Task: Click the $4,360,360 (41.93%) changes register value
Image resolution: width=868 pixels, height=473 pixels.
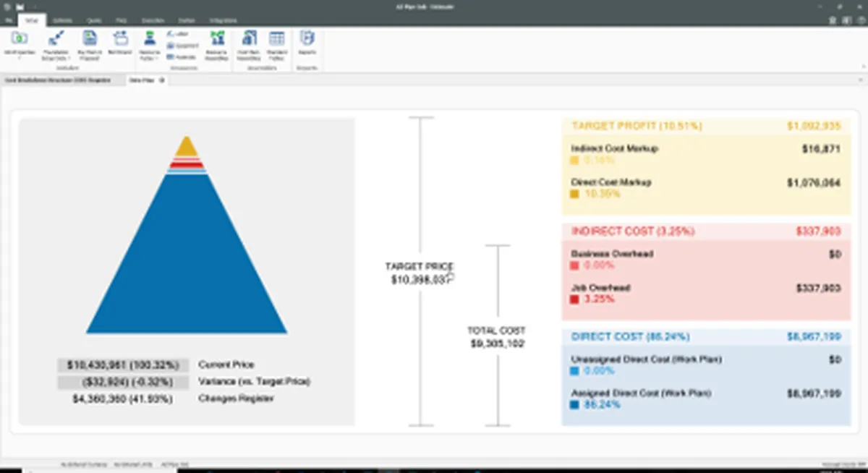Action: pos(123,399)
